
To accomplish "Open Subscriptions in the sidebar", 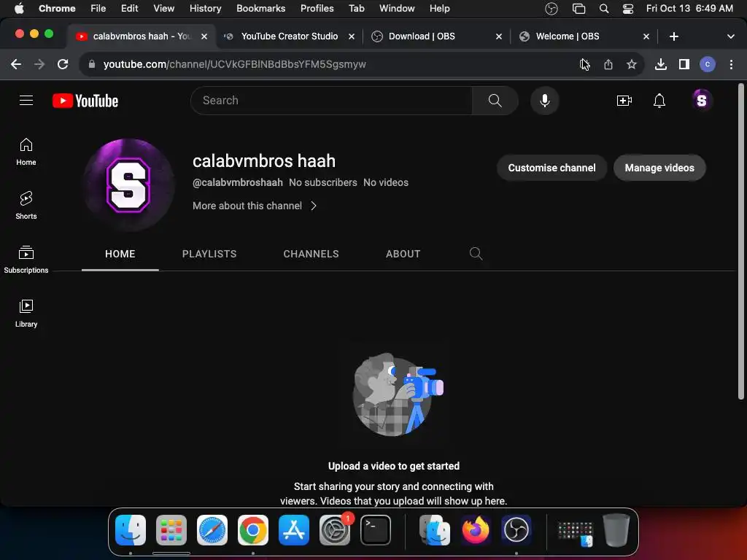I will [26, 260].
